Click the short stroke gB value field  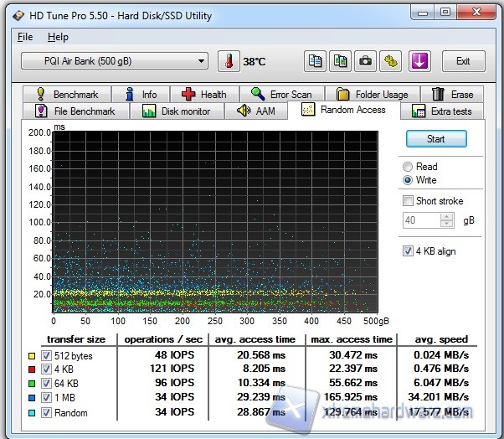(x=423, y=220)
